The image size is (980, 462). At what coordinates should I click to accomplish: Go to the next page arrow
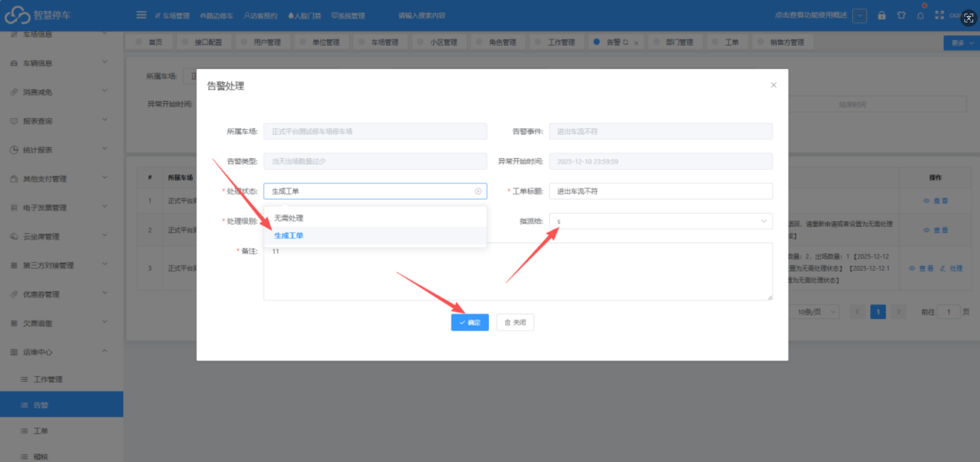click(898, 312)
